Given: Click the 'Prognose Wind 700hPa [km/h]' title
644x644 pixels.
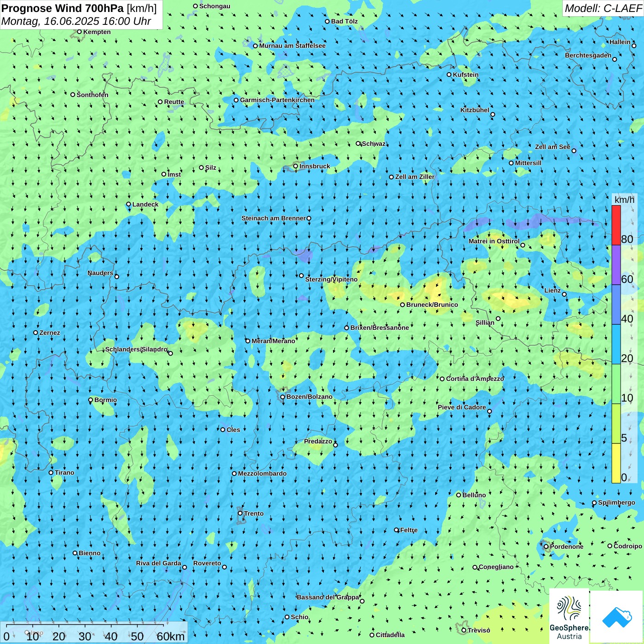Looking at the screenshot, I should tap(79, 8).
